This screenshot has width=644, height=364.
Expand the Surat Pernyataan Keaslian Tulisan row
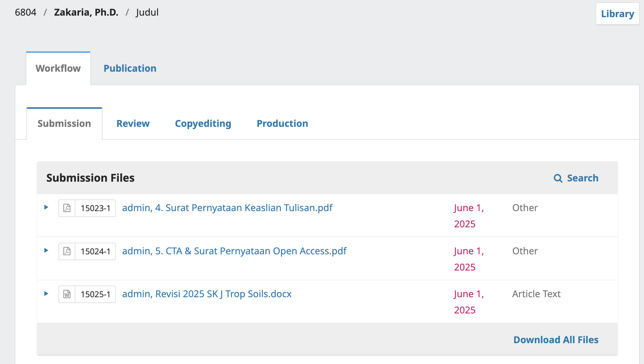click(46, 207)
